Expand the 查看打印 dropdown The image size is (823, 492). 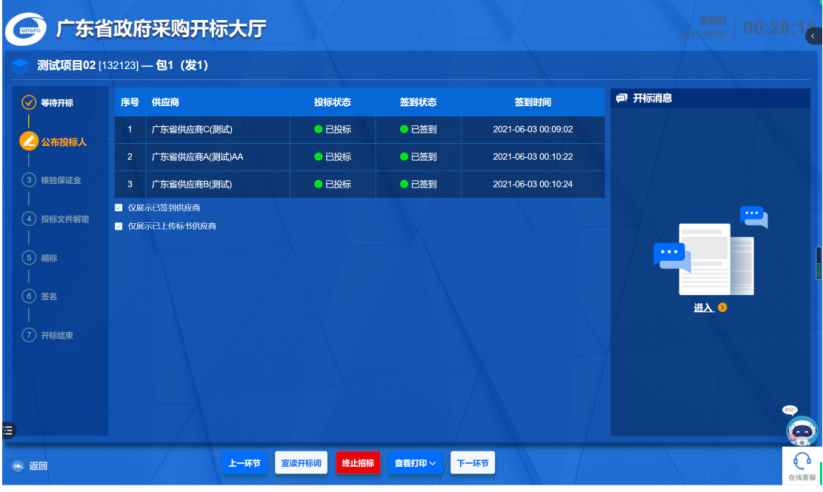coord(415,463)
